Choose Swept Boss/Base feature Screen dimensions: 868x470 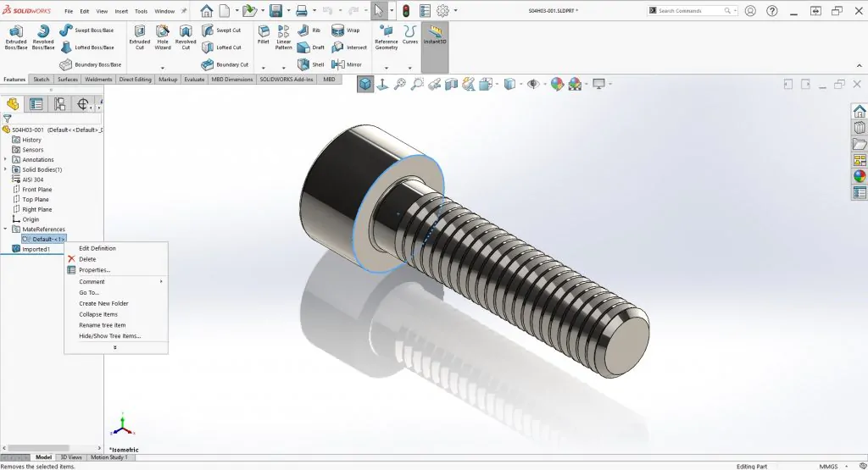87,30
